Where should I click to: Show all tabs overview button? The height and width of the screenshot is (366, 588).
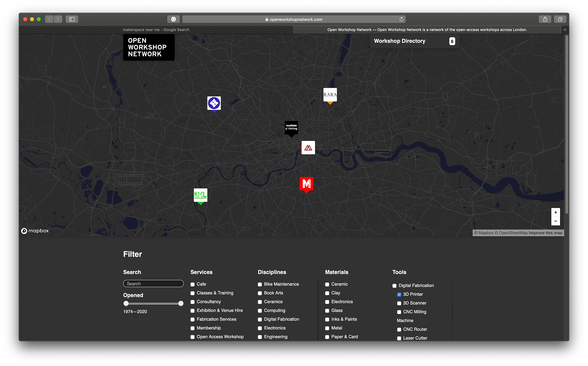coord(560,19)
